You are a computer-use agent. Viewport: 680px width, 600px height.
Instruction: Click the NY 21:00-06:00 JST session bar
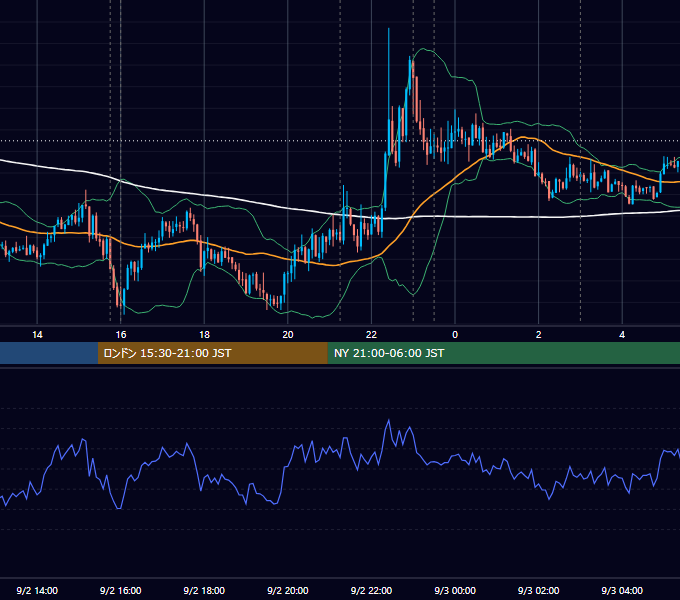coord(503,353)
